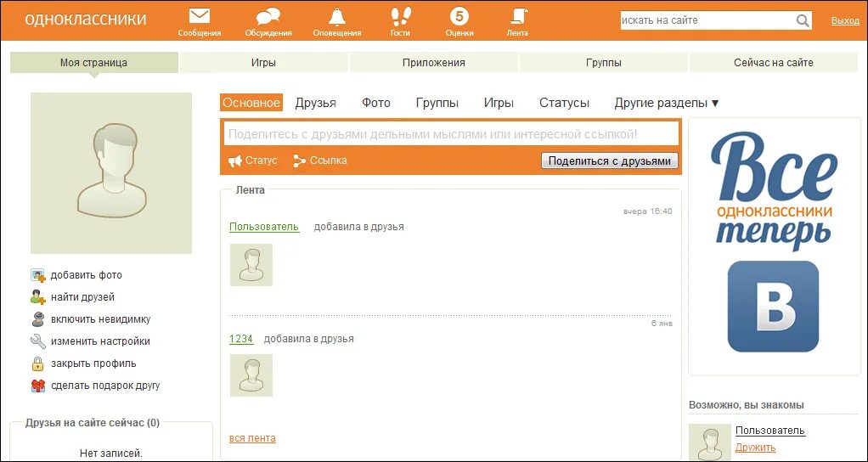This screenshot has height=462, width=868.
Task: Click найти друзей icon
Action: (x=37, y=297)
